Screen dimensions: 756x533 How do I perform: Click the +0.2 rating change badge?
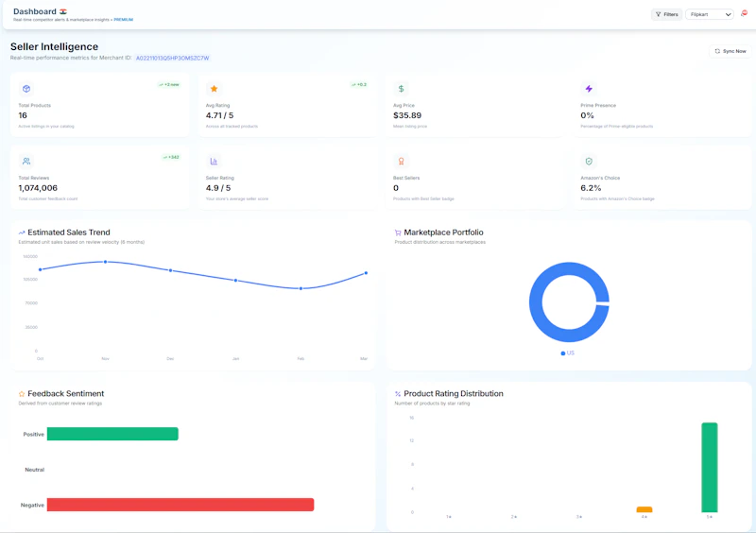tap(359, 84)
